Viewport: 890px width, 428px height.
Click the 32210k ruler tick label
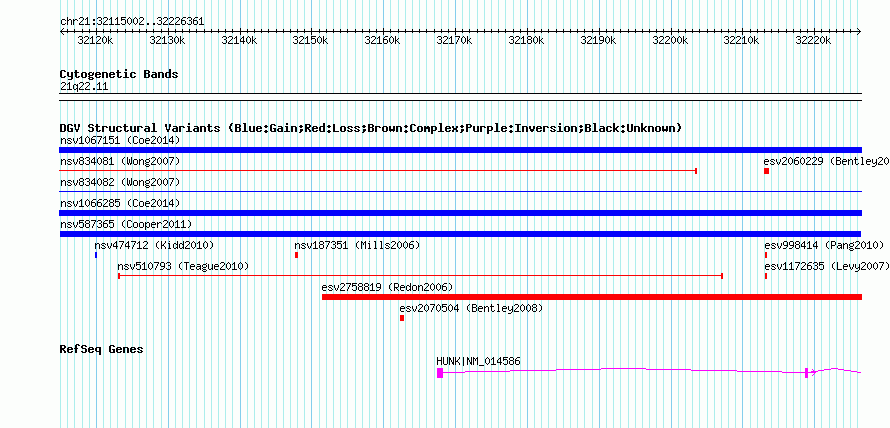tap(742, 41)
